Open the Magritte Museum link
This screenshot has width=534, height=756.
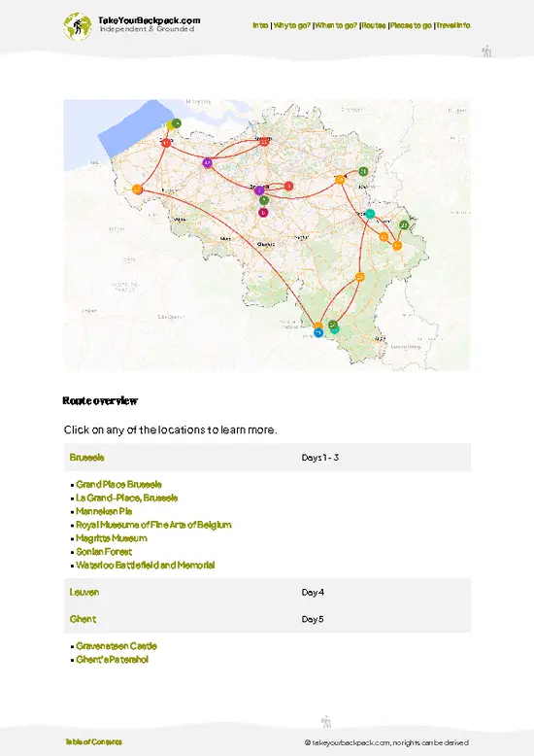coord(112,538)
